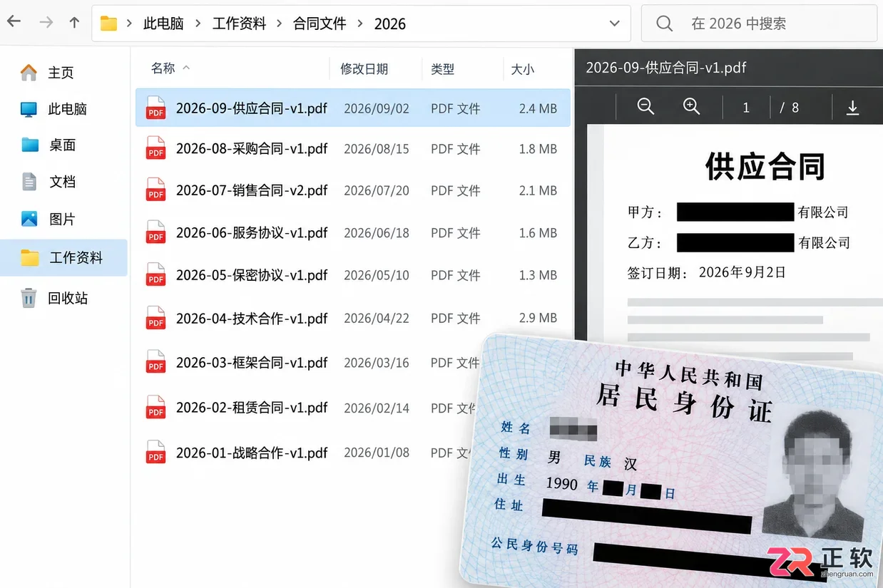Select the 2026 breadcrumb segment
Image resolution: width=883 pixels, height=588 pixels.
(x=390, y=24)
